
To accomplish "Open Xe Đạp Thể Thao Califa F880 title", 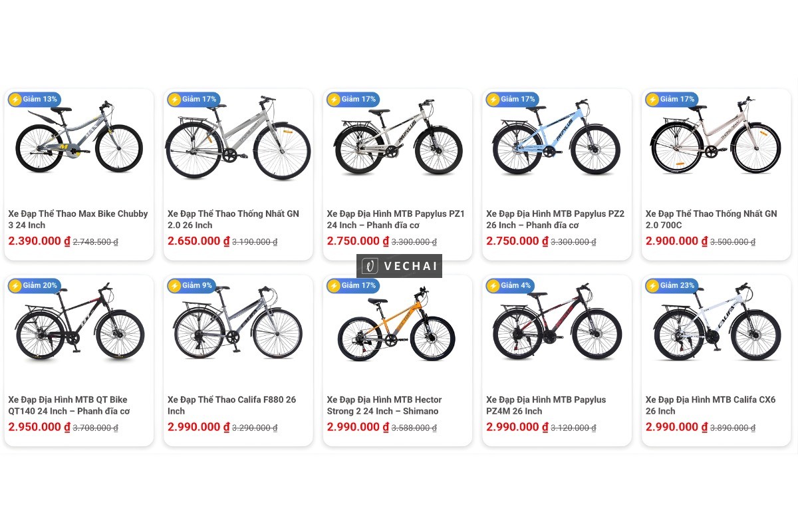I will 231,406.
